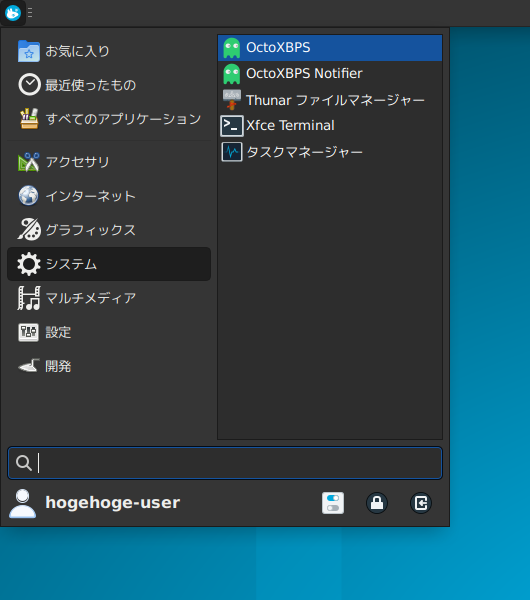This screenshot has height=600, width=530.
Task: Open the マルチメディア multimedia category
Action: point(109,298)
